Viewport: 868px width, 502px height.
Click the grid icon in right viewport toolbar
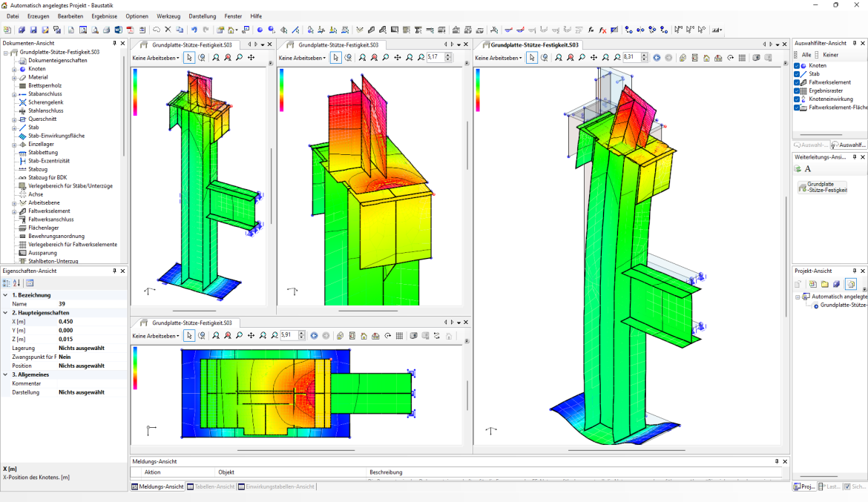coord(743,58)
